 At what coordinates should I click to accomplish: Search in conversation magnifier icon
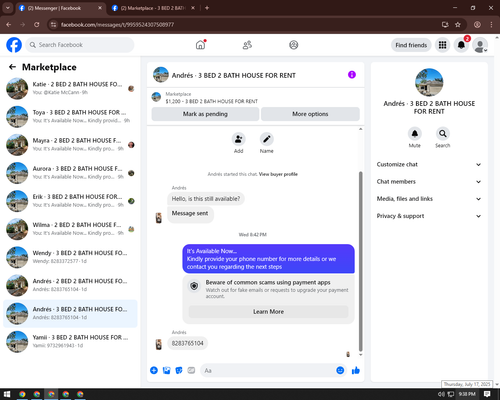point(443,134)
